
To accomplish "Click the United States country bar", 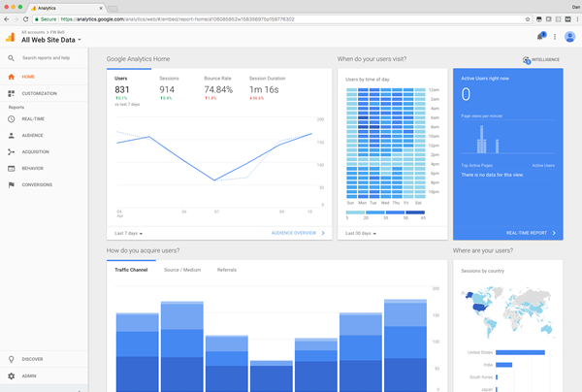I will point(520,352).
